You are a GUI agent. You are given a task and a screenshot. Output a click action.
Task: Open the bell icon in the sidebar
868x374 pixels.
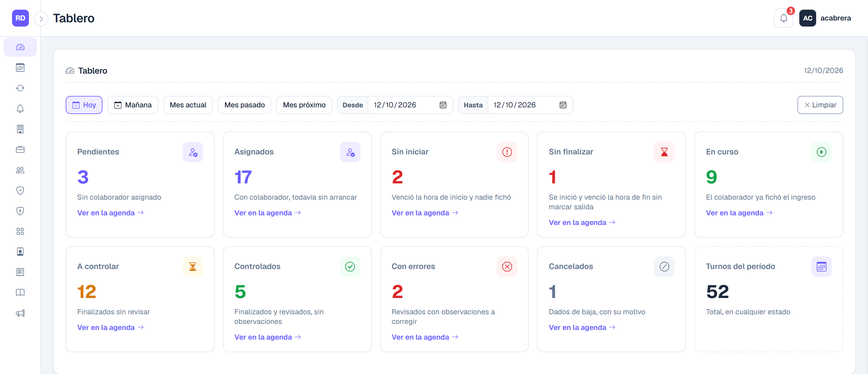tap(20, 109)
